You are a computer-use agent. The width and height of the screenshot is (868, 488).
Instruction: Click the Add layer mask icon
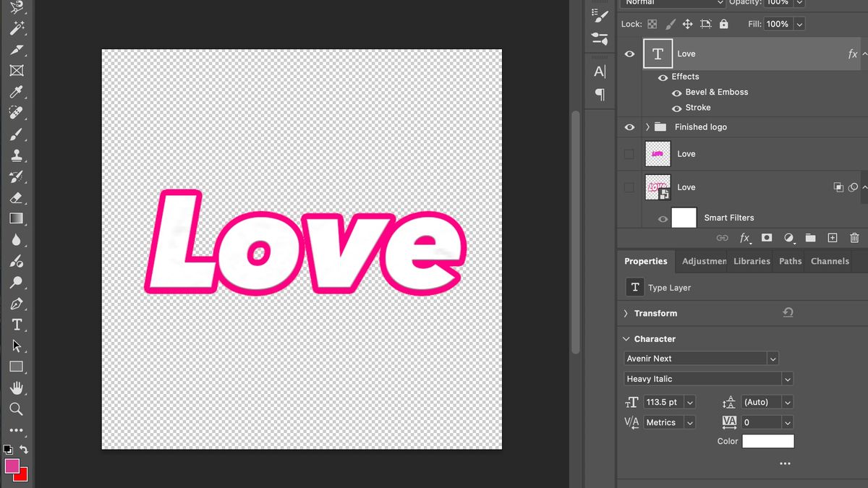[767, 238]
